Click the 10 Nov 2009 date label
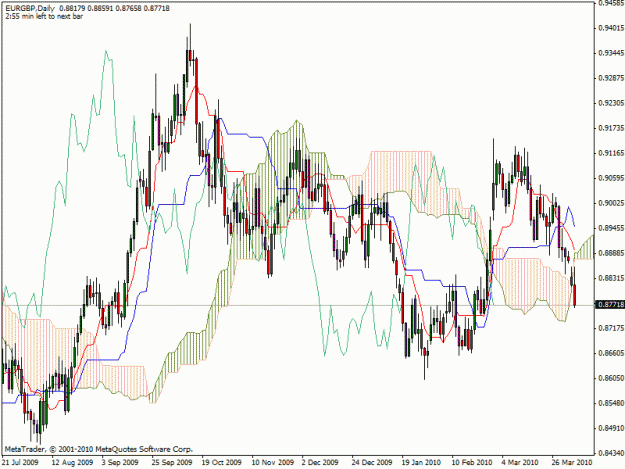This screenshot has height=469, width=625. 273,463
